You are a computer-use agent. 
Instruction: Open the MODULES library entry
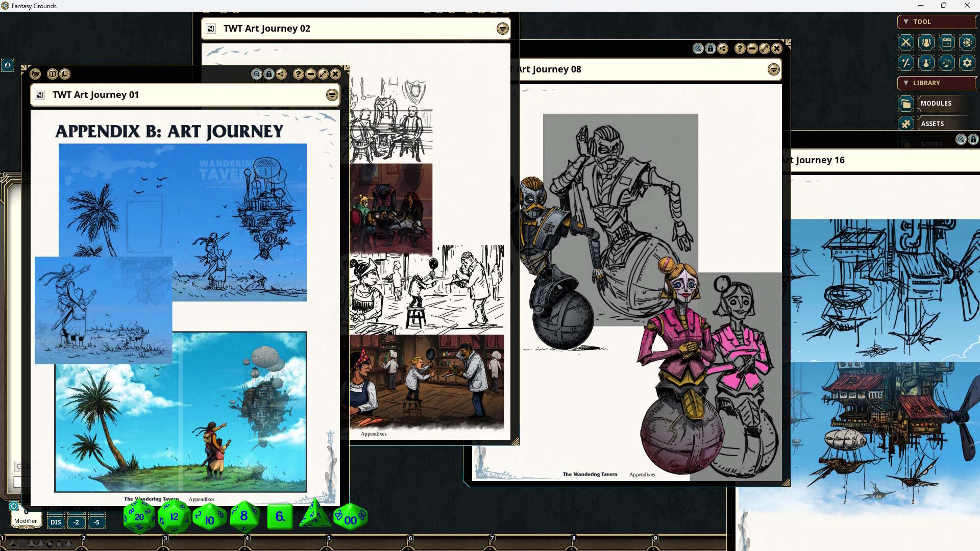click(x=947, y=104)
